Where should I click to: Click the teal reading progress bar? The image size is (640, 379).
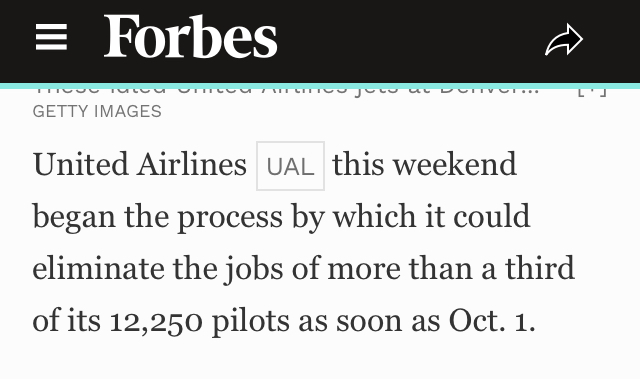(x=320, y=86)
